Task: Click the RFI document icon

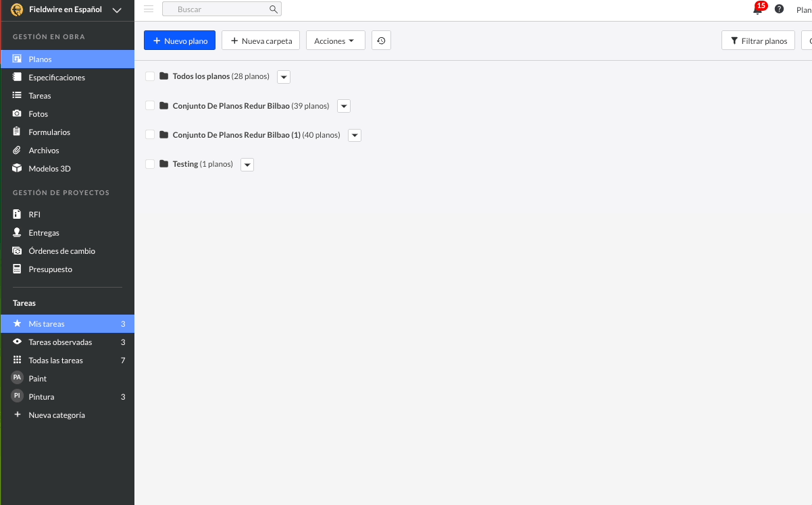Action: [x=17, y=214]
